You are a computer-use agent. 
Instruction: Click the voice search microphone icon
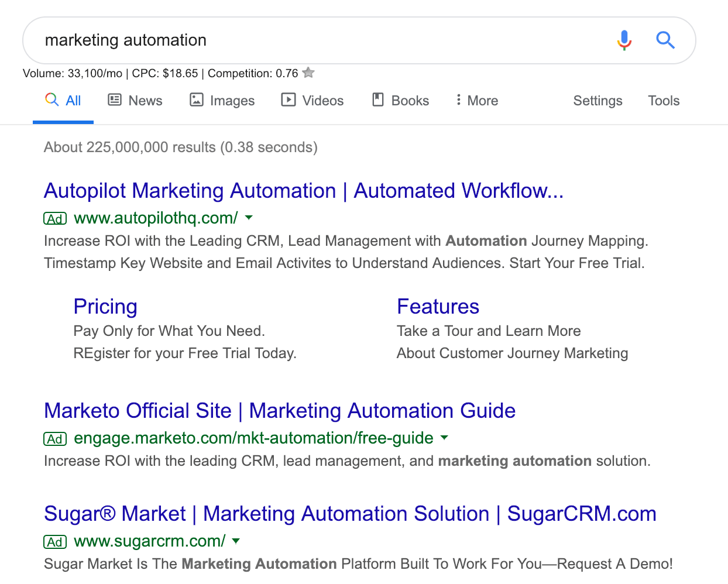click(624, 40)
